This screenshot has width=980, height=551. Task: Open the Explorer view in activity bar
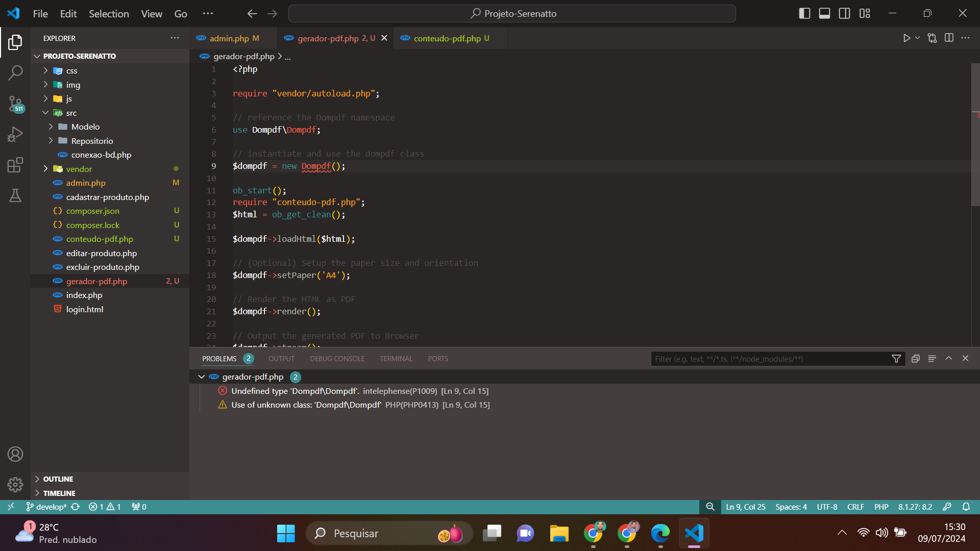tap(15, 42)
